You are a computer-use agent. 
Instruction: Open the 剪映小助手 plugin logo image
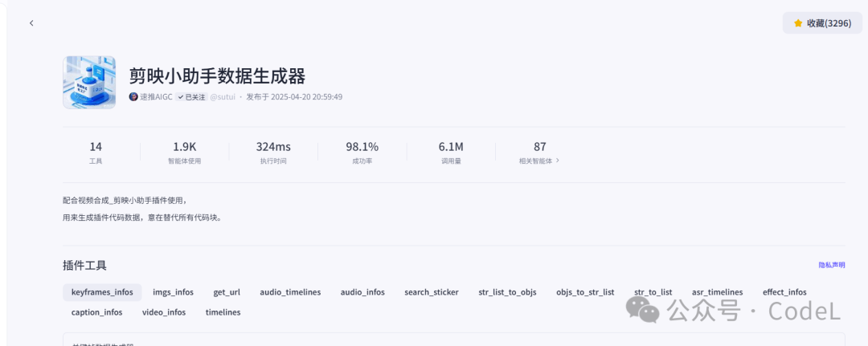pos(89,83)
